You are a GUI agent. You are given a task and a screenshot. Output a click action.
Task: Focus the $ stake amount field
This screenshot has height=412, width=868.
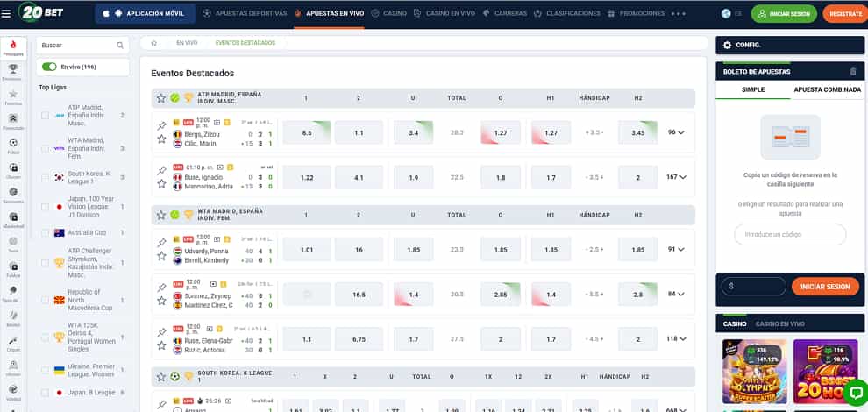(x=753, y=287)
